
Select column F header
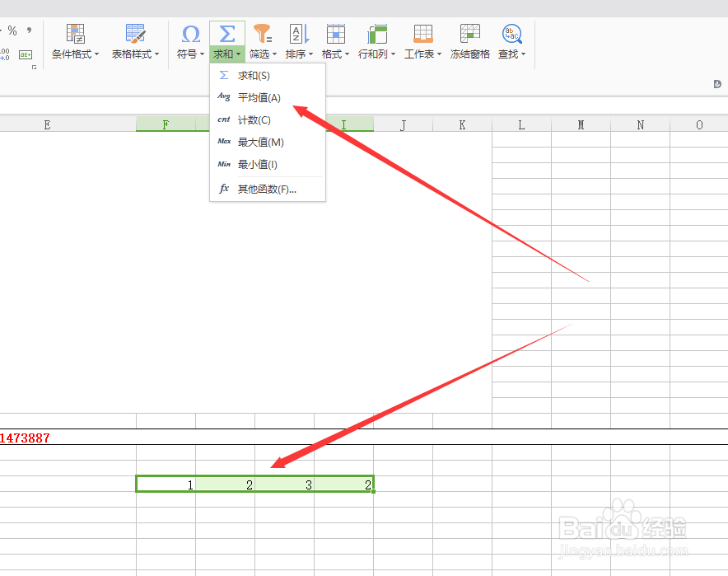166,124
